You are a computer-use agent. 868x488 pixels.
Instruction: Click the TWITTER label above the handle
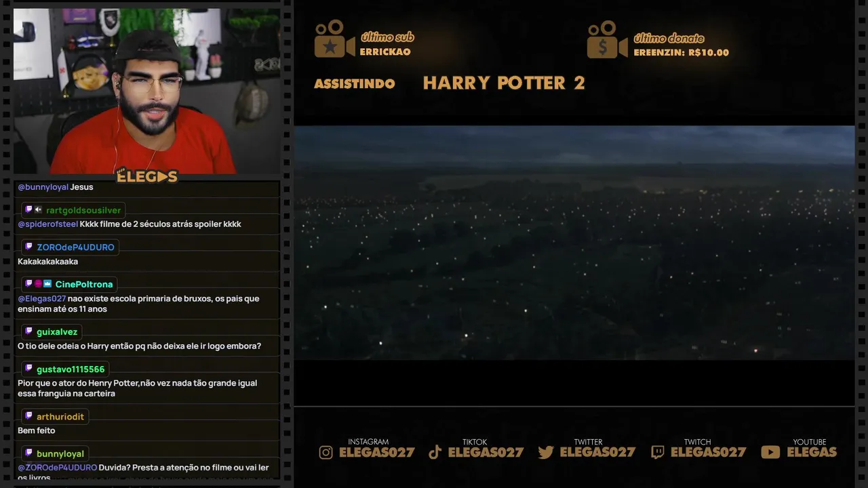coord(588,442)
